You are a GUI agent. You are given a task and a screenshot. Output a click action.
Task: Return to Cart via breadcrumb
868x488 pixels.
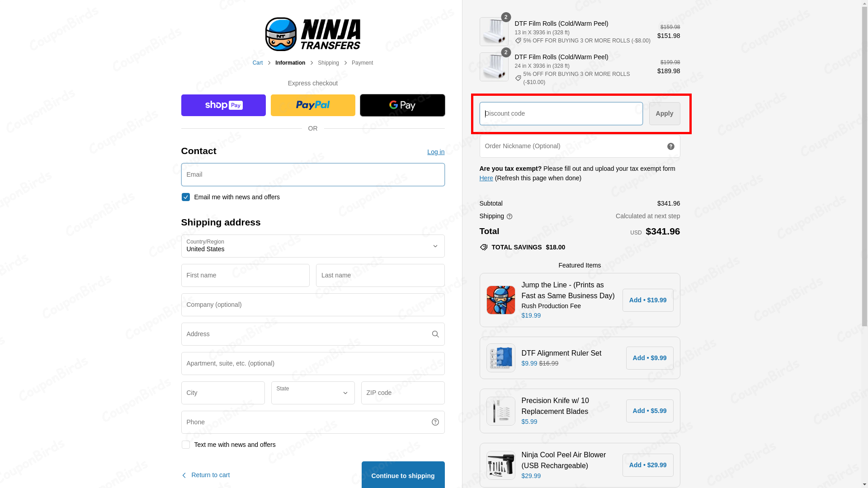[x=257, y=63]
